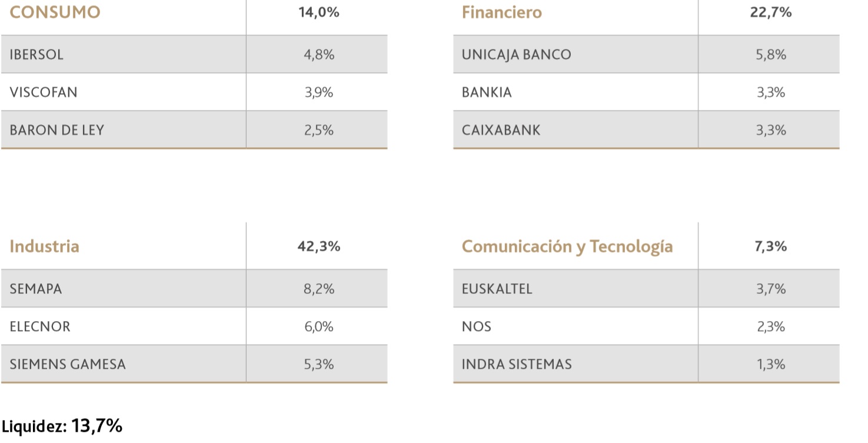This screenshot has width=868, height=443.
Task: Select the SEMAPA row label
Action: pos(35,289)
